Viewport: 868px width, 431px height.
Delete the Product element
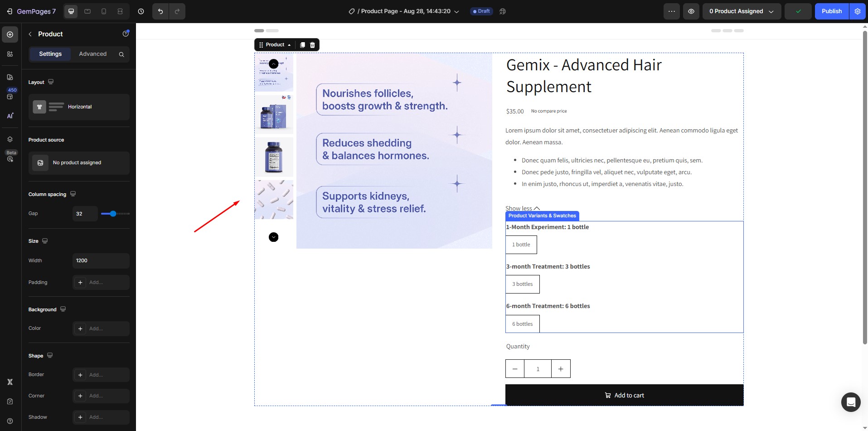pyautogui.click(x=312, y=45)
